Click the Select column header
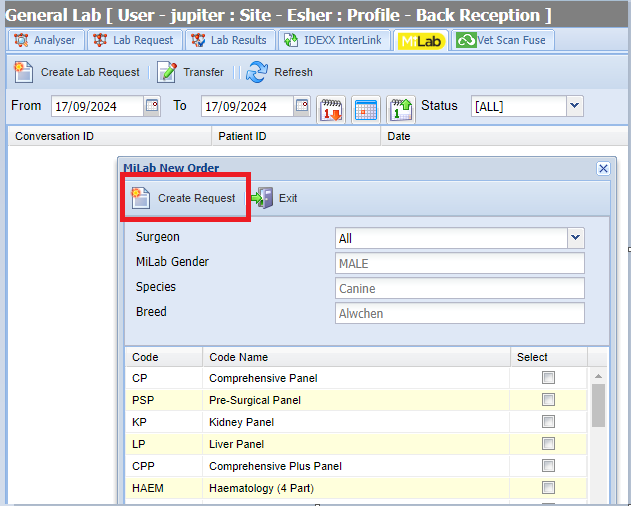 coord(549,357)
